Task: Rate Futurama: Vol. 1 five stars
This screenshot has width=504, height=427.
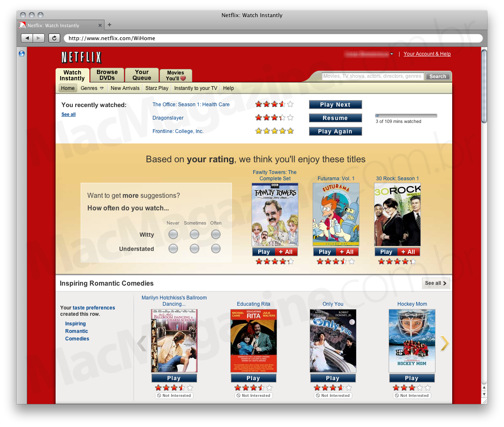Action: (352, 261)
